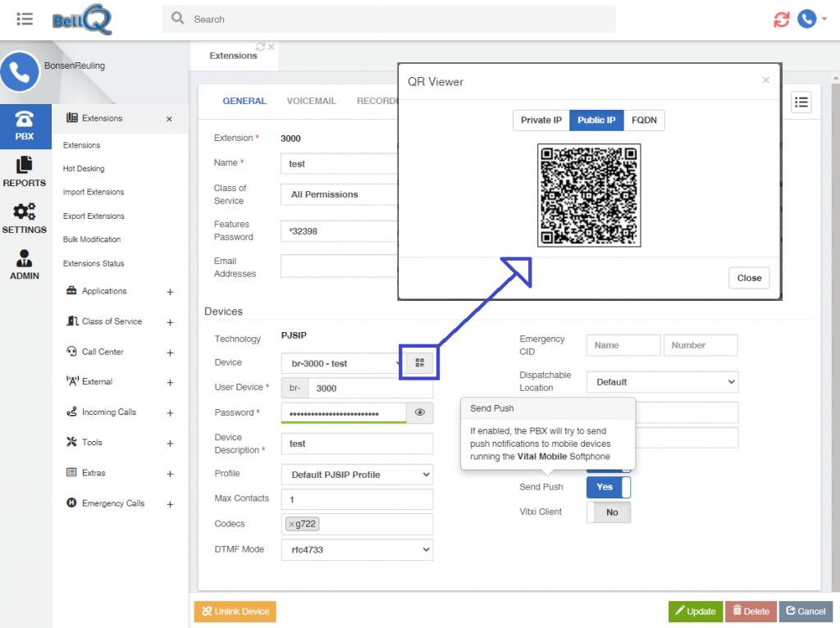
Task: Click the red refresh sync icon
Action: tap(781, 20)
